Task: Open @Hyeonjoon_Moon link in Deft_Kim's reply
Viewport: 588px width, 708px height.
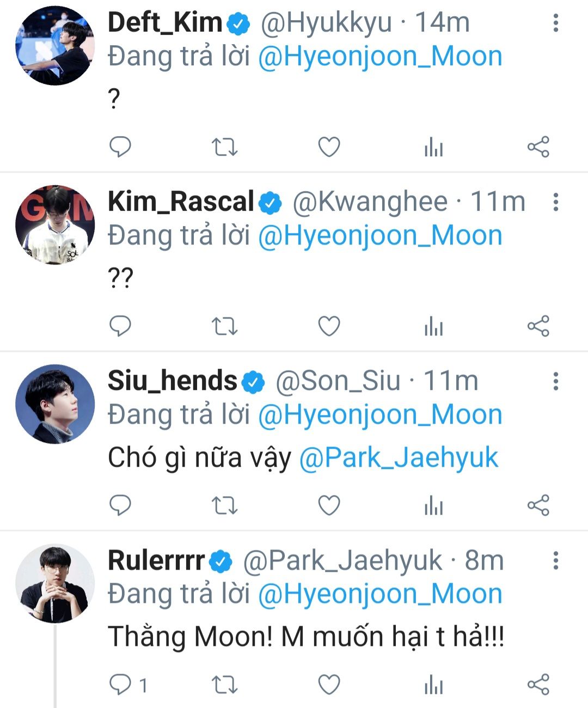Action: point(380,57)
